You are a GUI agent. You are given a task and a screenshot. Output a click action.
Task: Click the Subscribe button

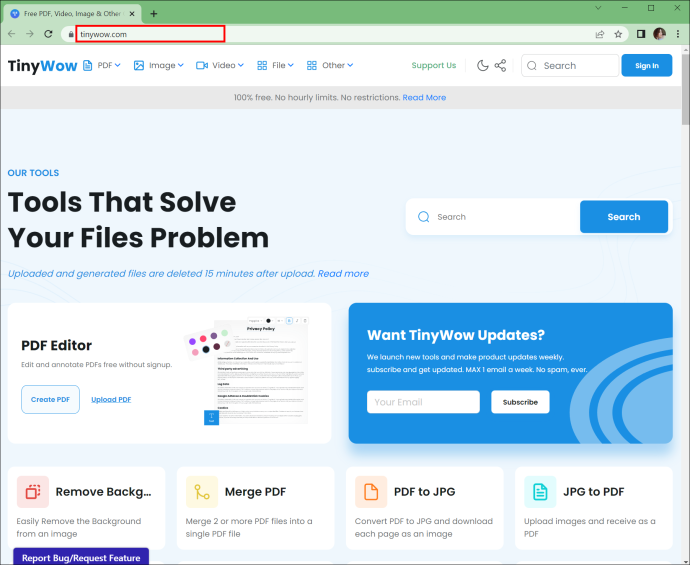tap(520, 402)
